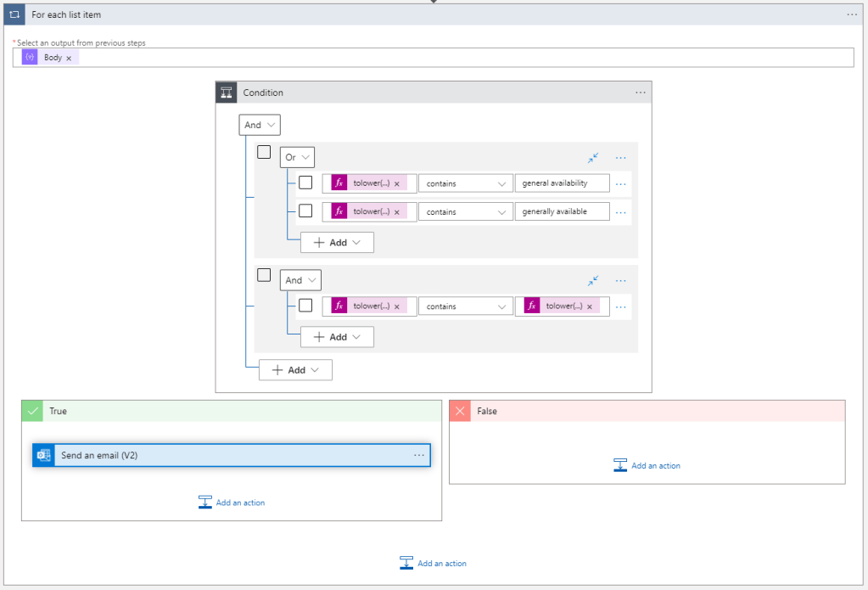Click the Outlook icon on Send an email
The height and width of the screenshot is (590, 868).
pos(43,455)
